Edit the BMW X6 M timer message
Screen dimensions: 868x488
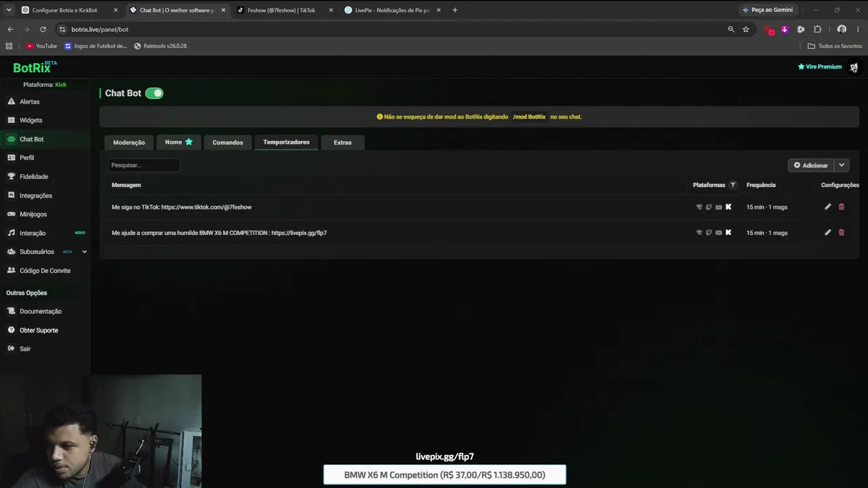pyautogui.click(x=827, y=232)
